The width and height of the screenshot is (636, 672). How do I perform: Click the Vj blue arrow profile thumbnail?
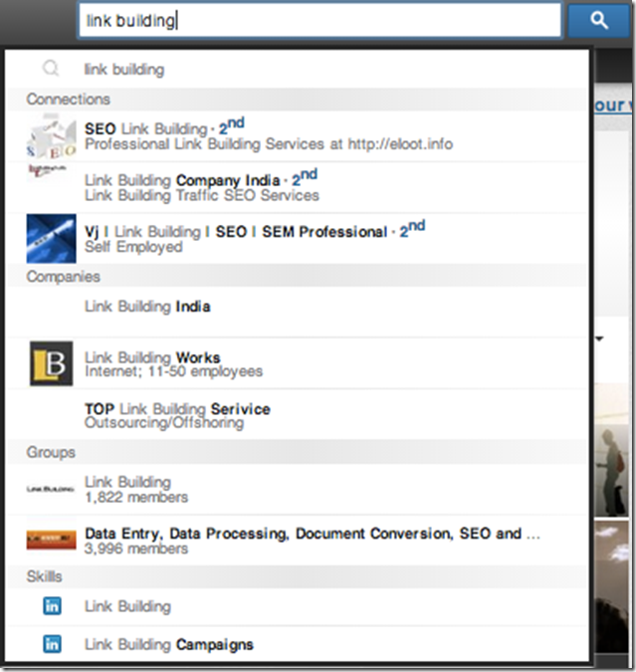pyautogui.click(x=51, y=238)
